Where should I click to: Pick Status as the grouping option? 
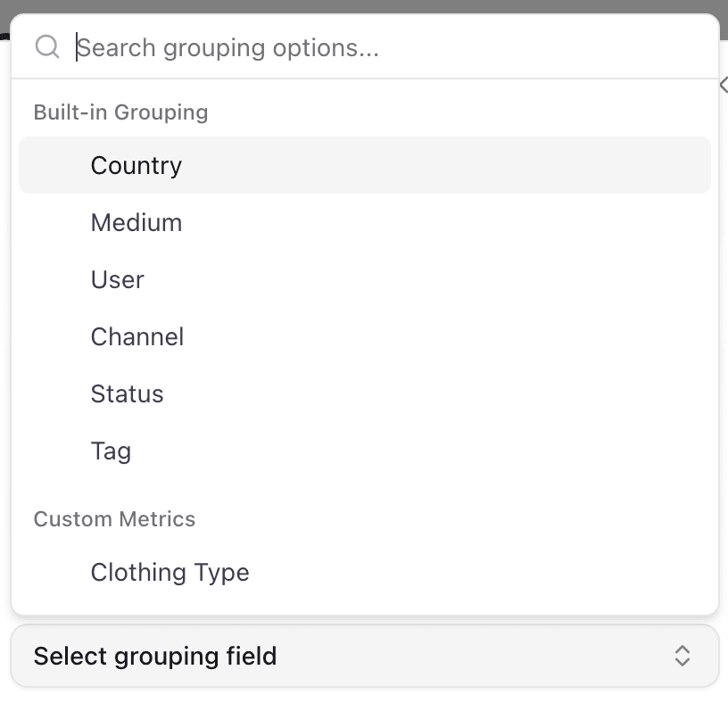(x=127, y=393)
